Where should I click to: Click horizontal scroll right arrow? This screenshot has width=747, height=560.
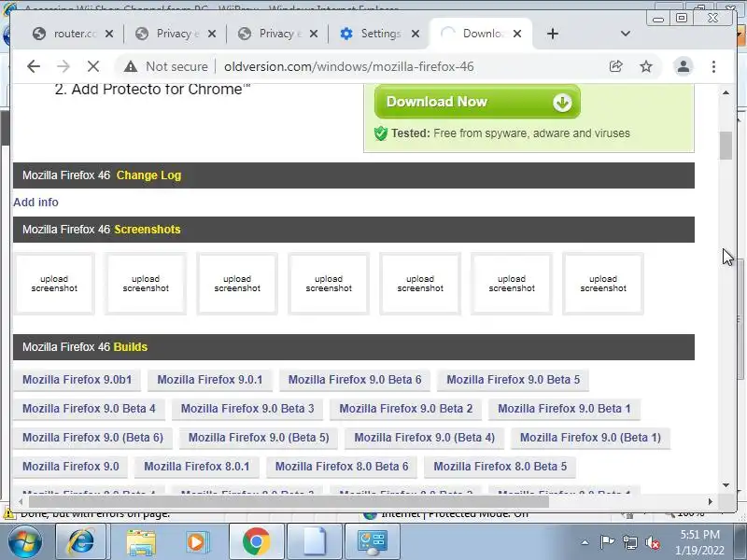pyautogui.click(x=711, y=501)
